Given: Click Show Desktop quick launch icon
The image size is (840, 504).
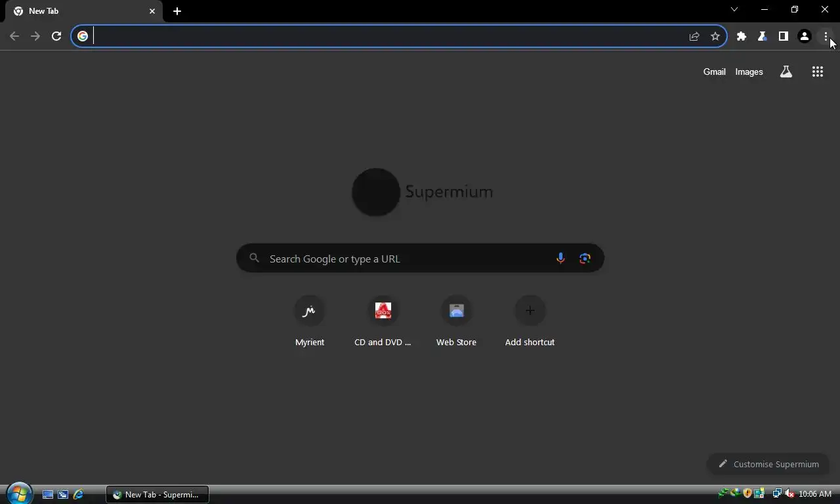Looking at the screenshot, I should coord(48,494).
